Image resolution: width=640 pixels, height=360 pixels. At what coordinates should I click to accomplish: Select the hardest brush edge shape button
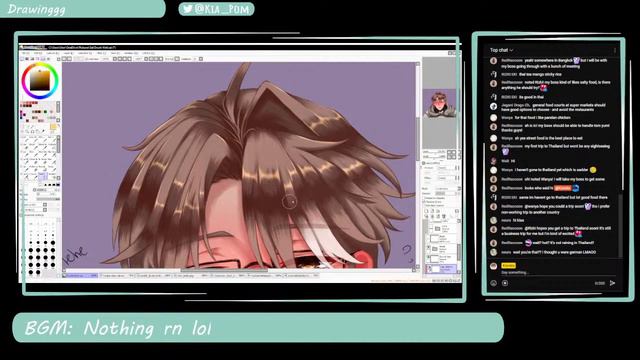[57, 185]
